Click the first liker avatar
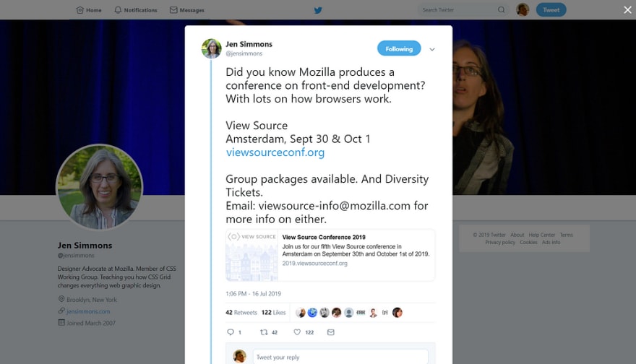This screenshot has height=364, width=636. pos(301,313)
